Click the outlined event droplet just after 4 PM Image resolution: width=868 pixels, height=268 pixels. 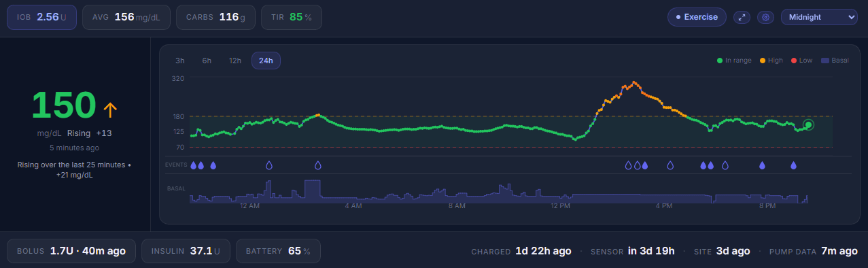[x=670, y=165]
